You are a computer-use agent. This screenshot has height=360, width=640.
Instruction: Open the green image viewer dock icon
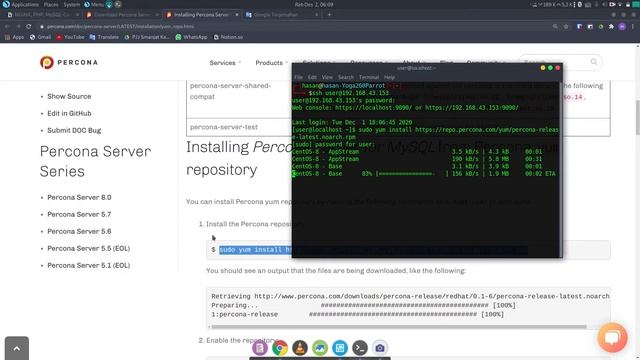pyautogui.click(x=320, y=348)
